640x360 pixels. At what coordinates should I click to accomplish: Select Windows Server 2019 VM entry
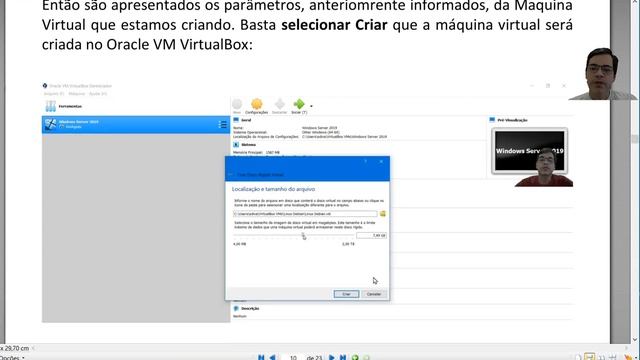(136, 124)
